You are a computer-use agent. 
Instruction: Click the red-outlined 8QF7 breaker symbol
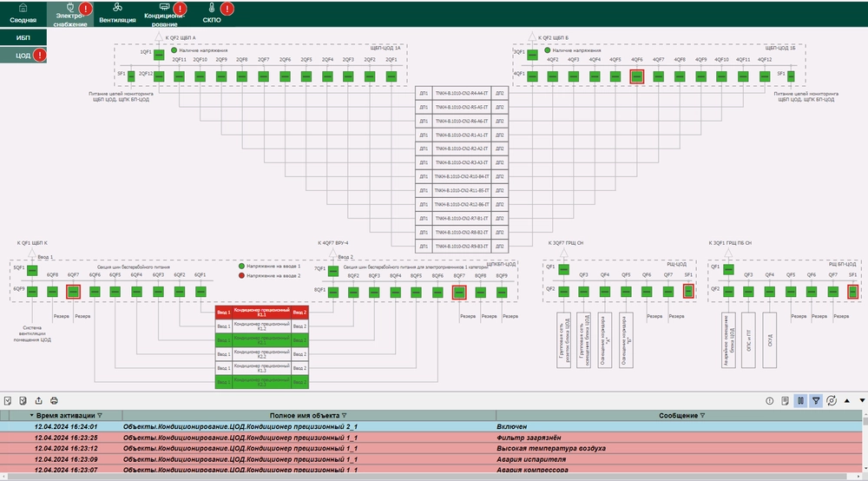pyautogui.click(x=460, y=291)
